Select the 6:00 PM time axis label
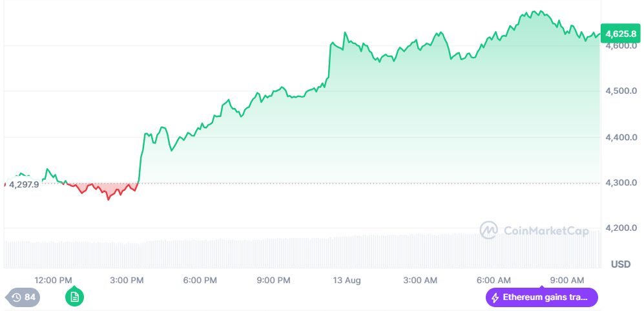Screen dimensions: 644x311 coord(200,280)
